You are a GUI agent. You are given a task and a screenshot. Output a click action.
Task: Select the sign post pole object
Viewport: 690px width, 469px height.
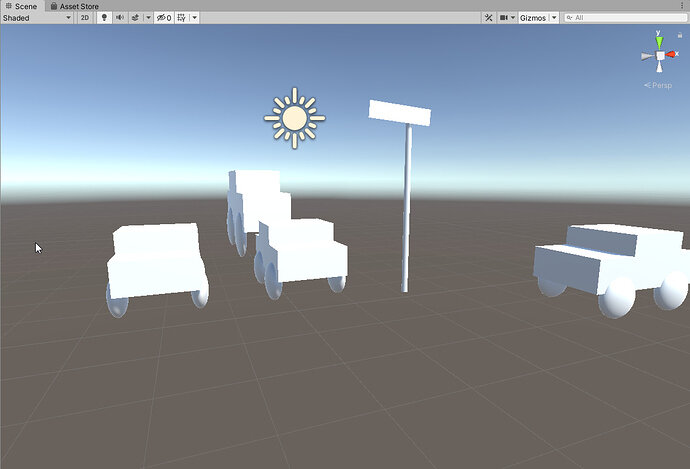[x=407, y=209]
